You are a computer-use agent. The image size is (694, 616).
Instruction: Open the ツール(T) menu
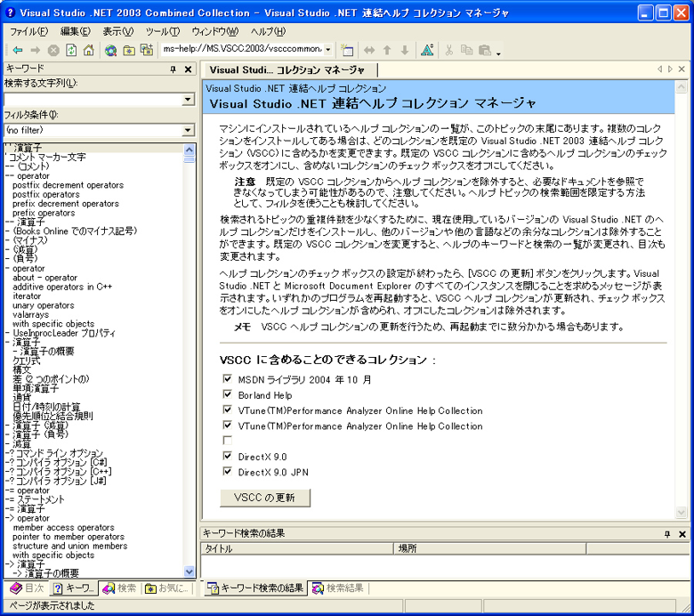click(x=163, y=31)
